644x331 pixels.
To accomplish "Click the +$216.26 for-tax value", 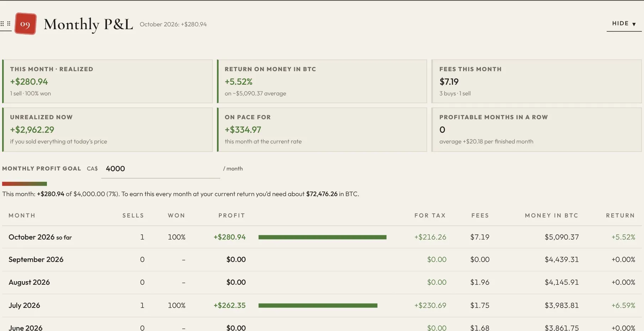I will (430, 237).
